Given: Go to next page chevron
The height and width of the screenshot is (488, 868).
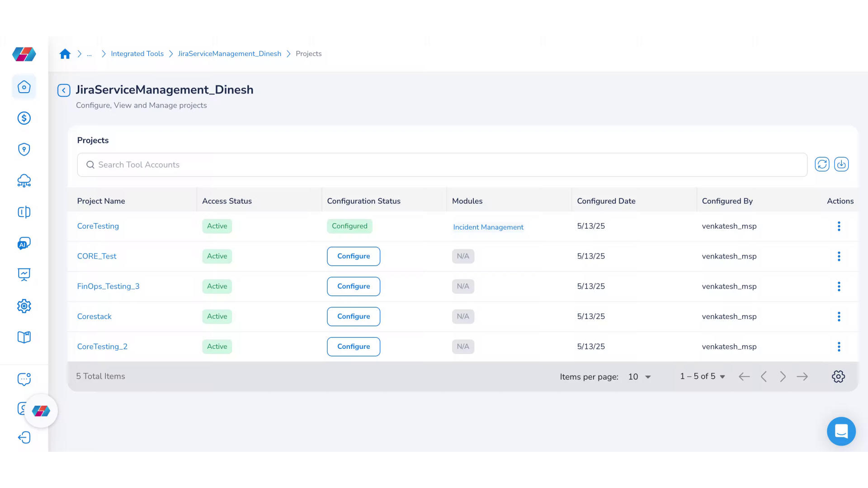Looking at the screenshot, I should [783, 376].
